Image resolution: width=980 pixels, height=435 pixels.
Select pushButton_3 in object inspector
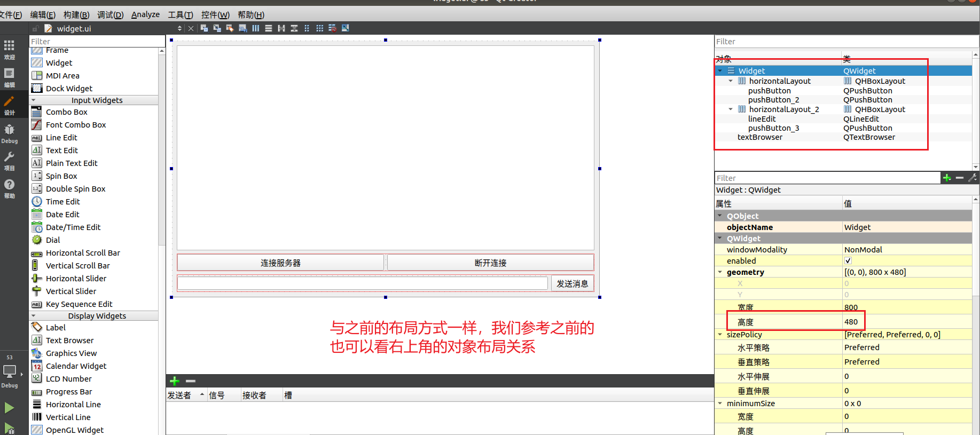point(773,128)
